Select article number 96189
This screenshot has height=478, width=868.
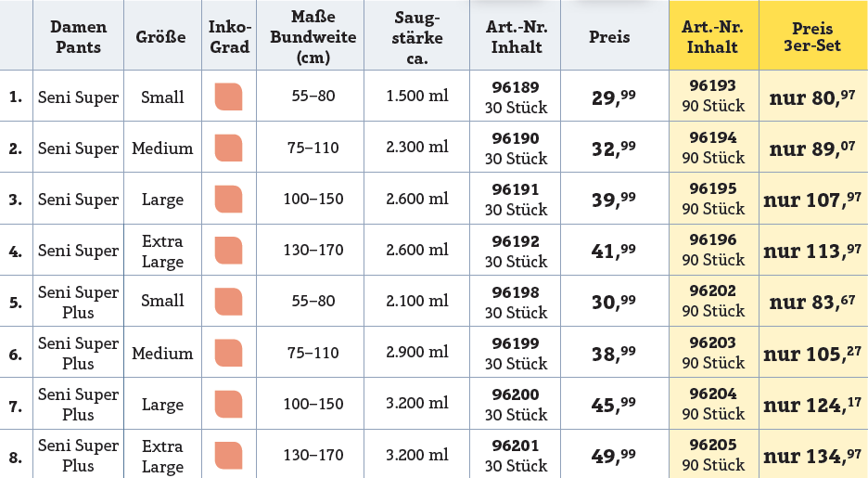tap(516, 88)
